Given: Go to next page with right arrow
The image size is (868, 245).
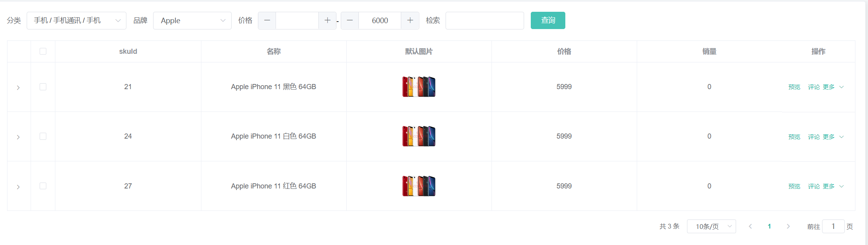Looking at the screenshot, I should (x=788, y=227).
